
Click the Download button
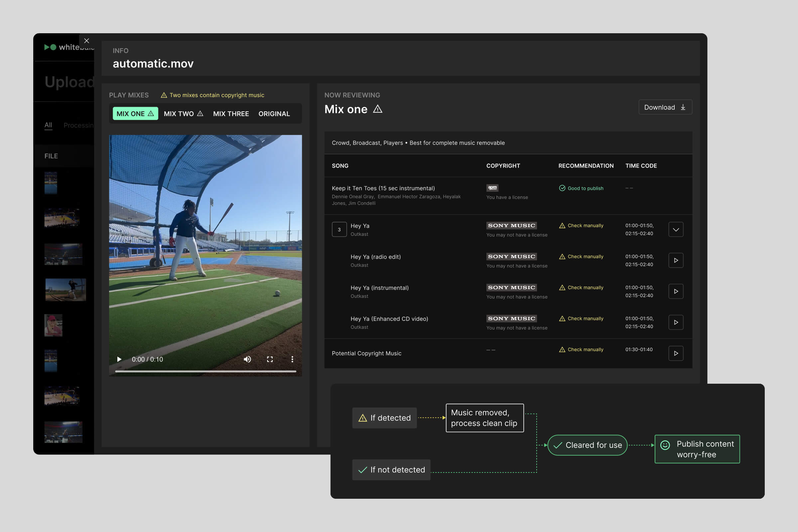click(x=665, y=107)
